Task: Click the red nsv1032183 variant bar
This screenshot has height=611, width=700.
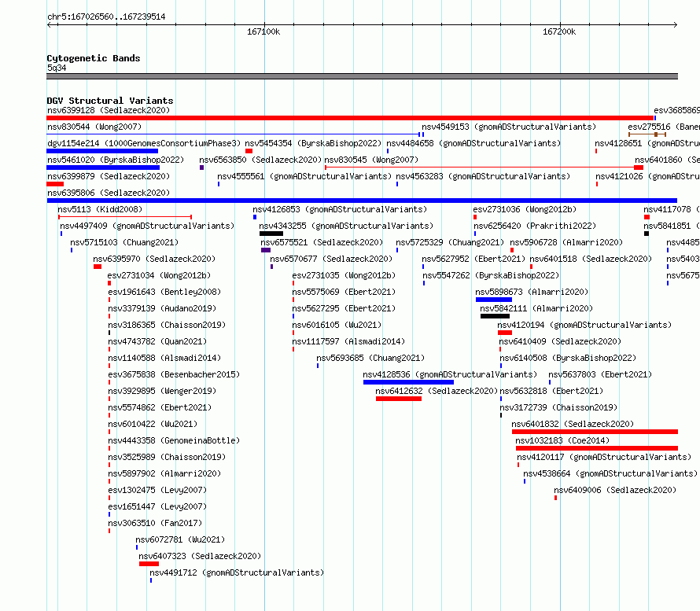Action: [597, 448]
